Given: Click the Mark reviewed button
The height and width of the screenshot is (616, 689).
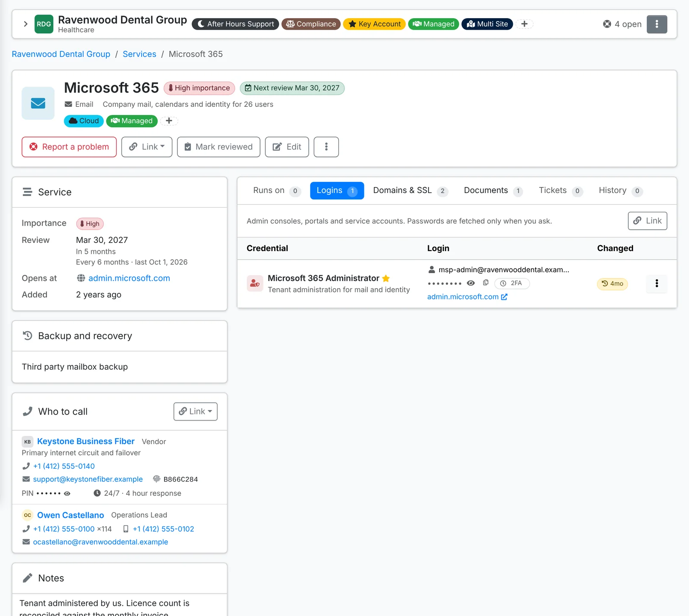Looking at the screenshot, I should (x=219, y=147).
